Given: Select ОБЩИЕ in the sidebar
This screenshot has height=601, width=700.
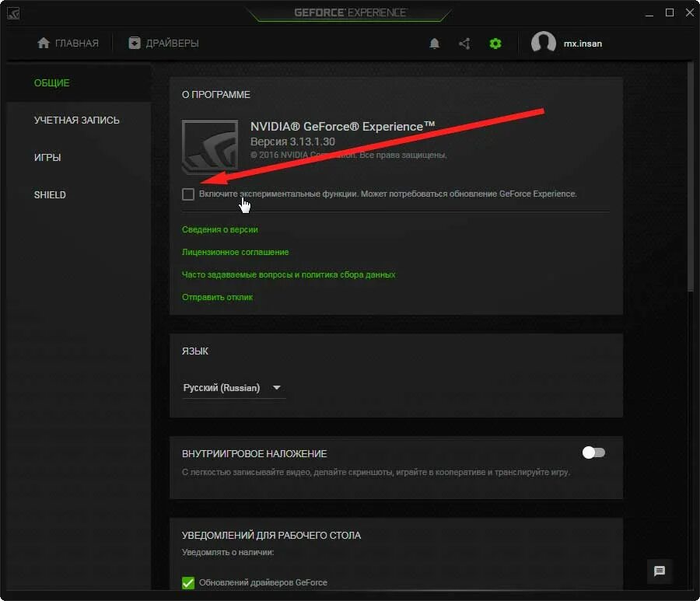Looking at the screenshot, I should pyautogui.click(x=52, y=83).
